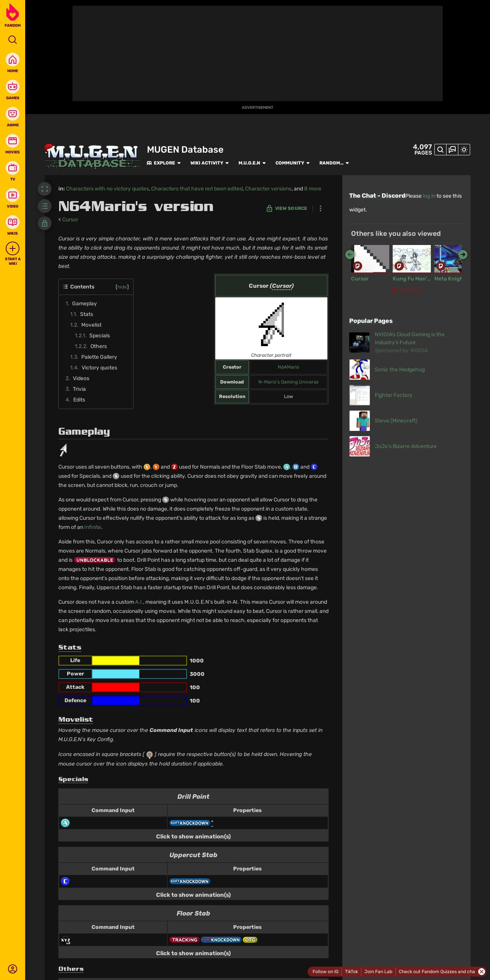Click the cyan Power stat bar
490x980 pixels.
[116, 674]
